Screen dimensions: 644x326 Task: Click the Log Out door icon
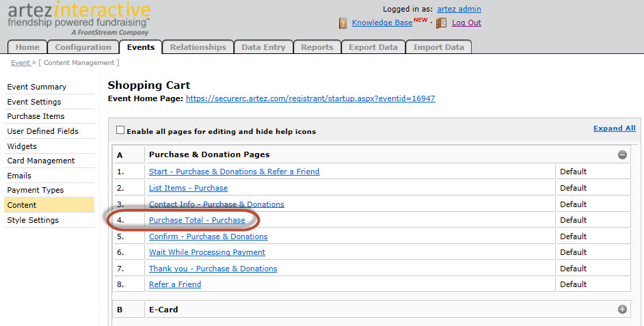point(441,23)
